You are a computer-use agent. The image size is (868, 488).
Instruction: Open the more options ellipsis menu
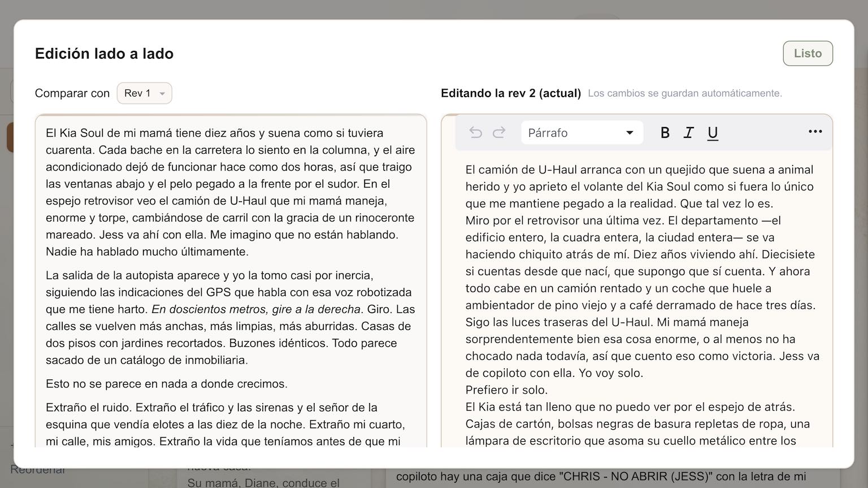click(815, 132)
